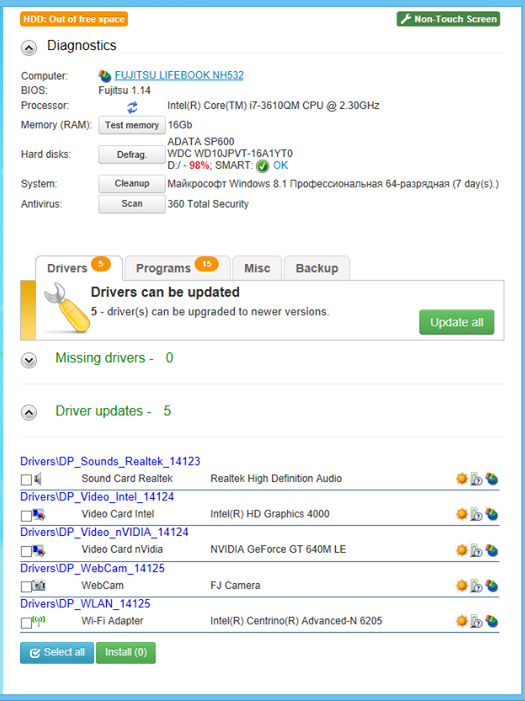Switch to the Drivers tab
The height and width of the screenshot is (701, 525).
79,268
